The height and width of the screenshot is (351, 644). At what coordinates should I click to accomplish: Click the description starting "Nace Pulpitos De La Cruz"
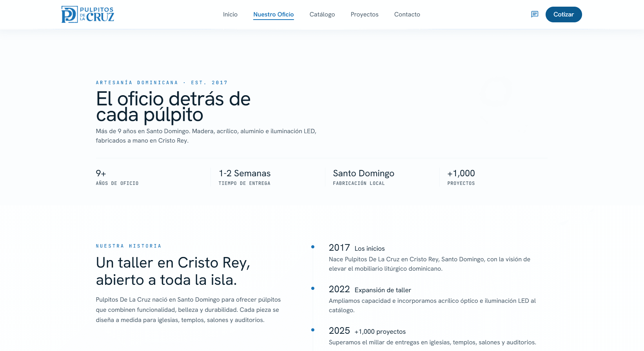[430, 264]
